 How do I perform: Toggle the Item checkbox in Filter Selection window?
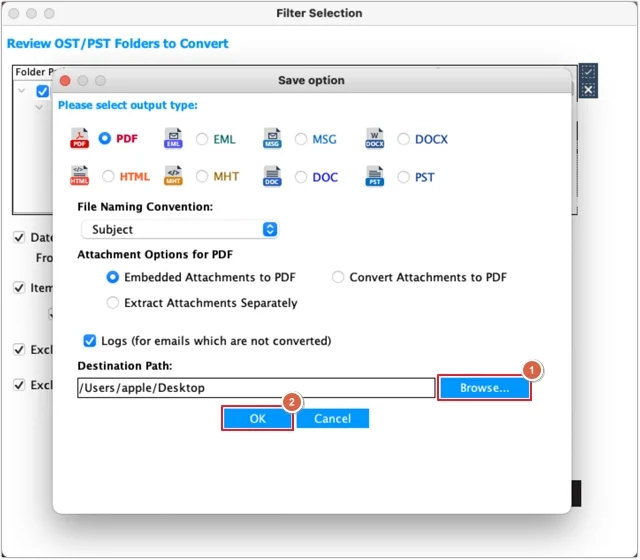click(19, 288)
